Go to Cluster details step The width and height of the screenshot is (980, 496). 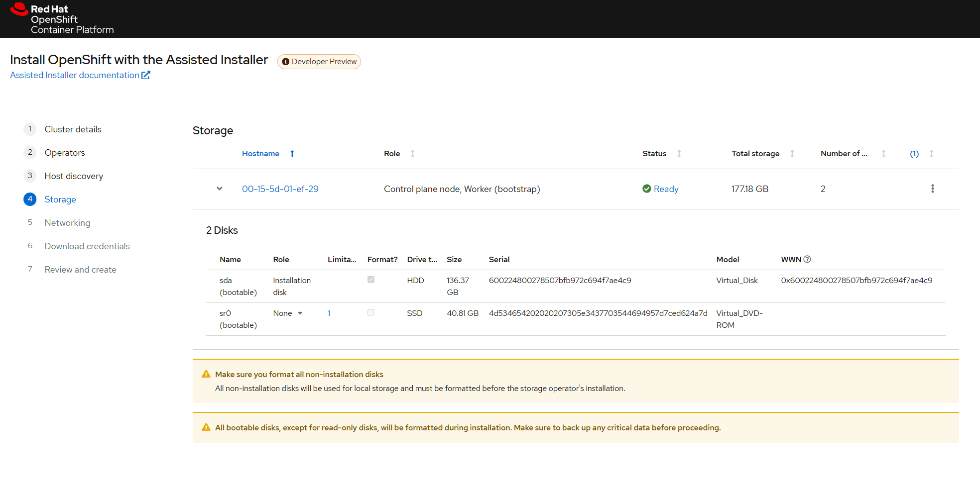pos(73,129)
